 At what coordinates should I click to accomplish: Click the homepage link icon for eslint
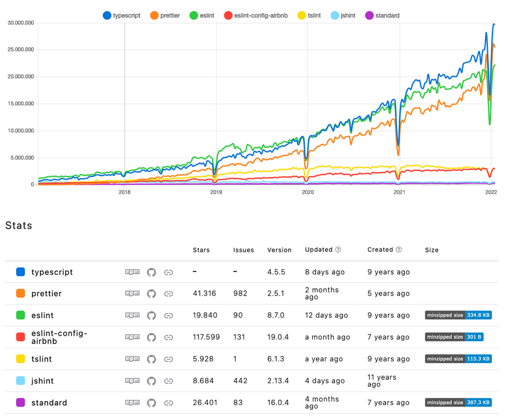point(169,316)
